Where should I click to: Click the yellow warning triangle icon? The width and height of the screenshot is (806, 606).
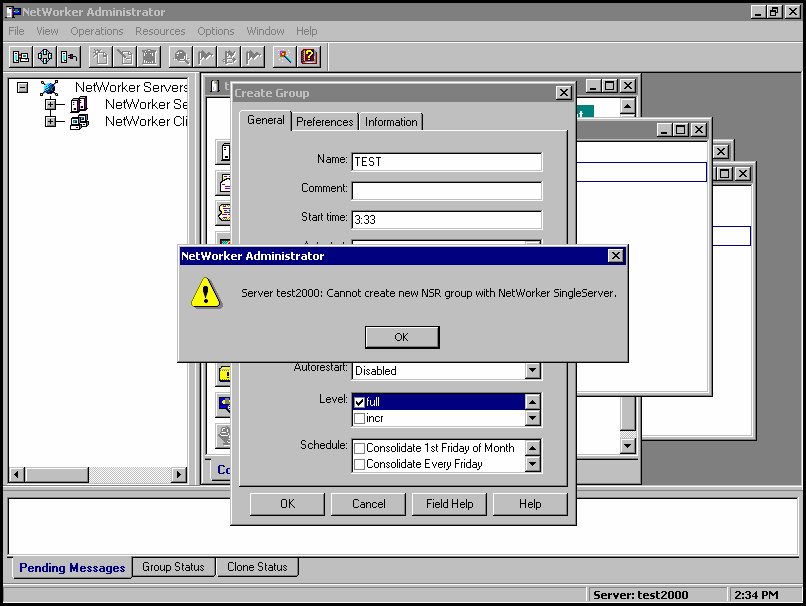point(206,293)
